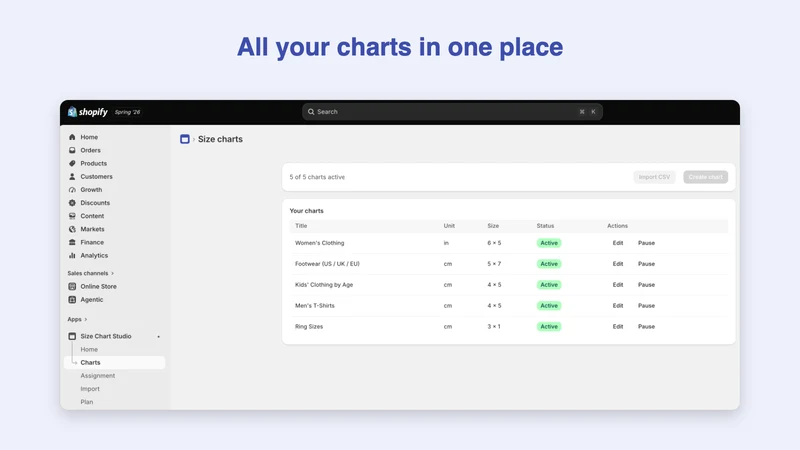Click the Home icon in the sidebar
The image size is (800, 450).
pos(72,137)
